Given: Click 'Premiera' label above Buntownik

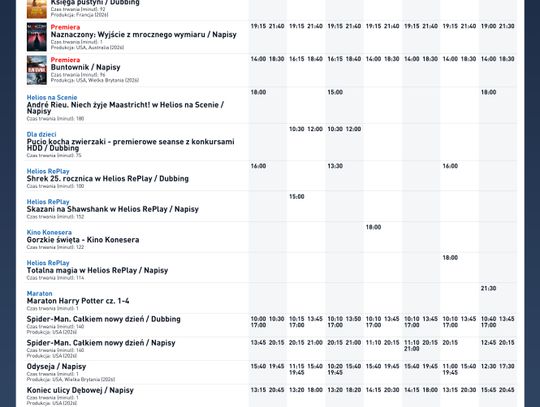Looking at the screenshot, I should point(65,60).
